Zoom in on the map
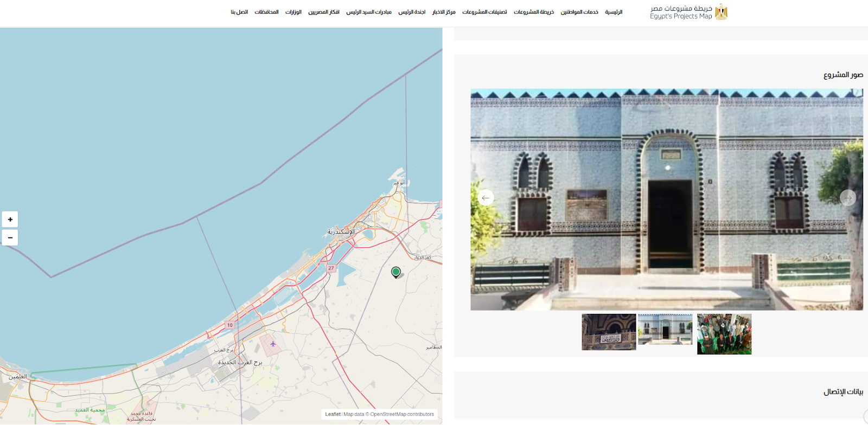 [x=10, y=220]
